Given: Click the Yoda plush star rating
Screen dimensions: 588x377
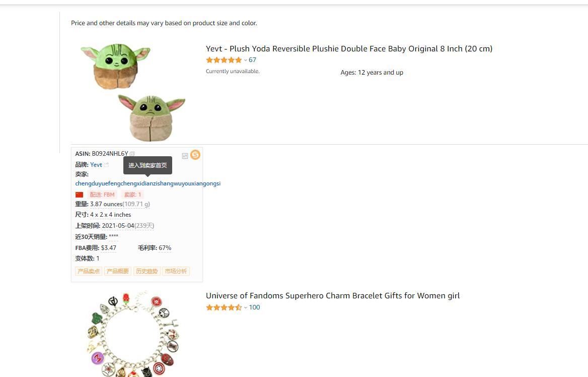Looking at the screenshot, I should point(224,60).
